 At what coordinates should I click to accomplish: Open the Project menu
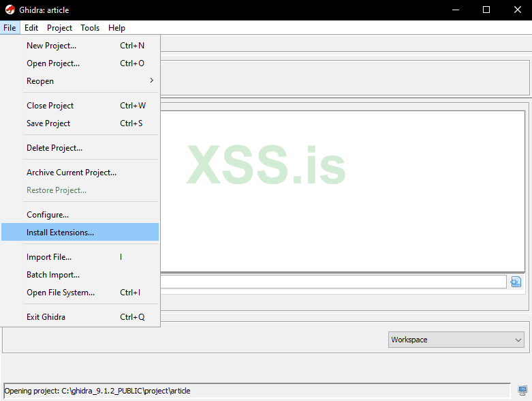coord(59,28)
